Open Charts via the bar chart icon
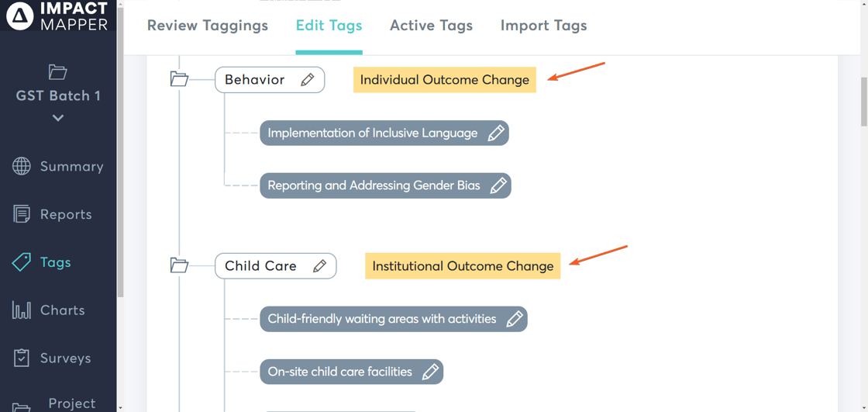Image resolution: width=868 pixels, height=412 pixels. (22, 310)
